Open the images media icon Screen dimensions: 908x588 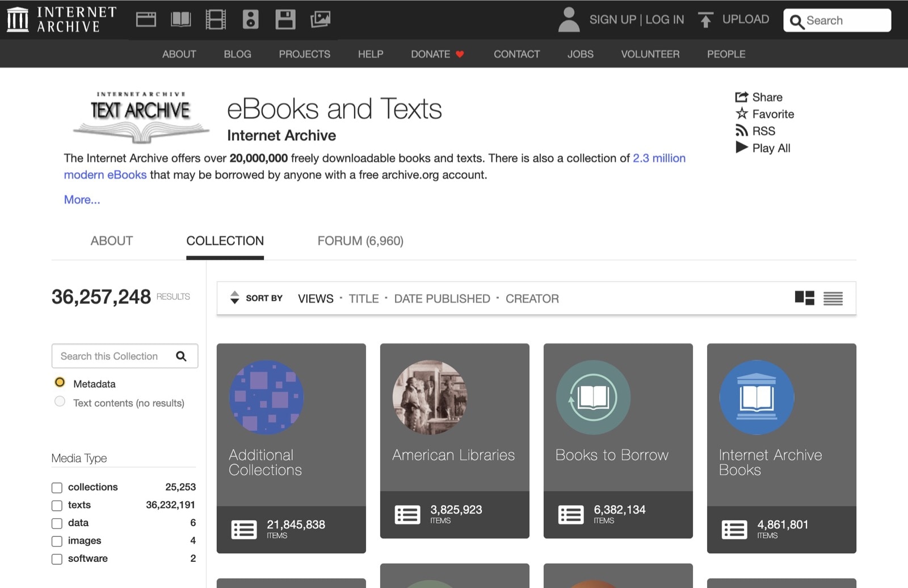[321, 19]
